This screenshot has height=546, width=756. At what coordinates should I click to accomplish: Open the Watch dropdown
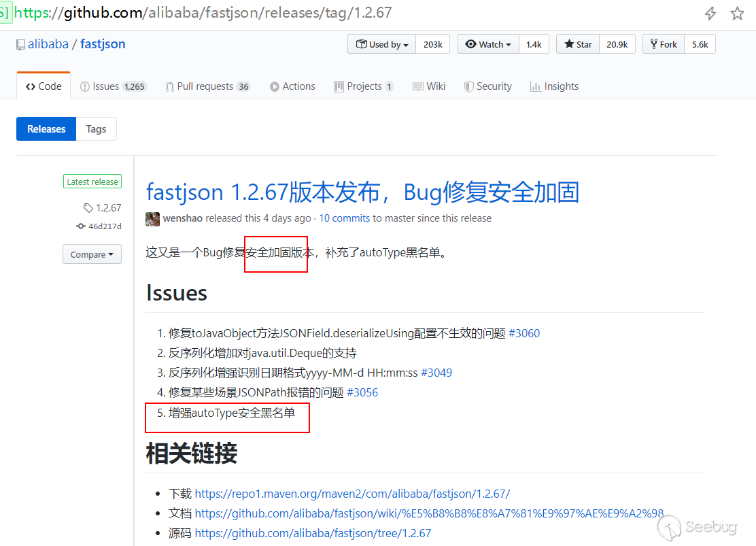tap(488, 44)
